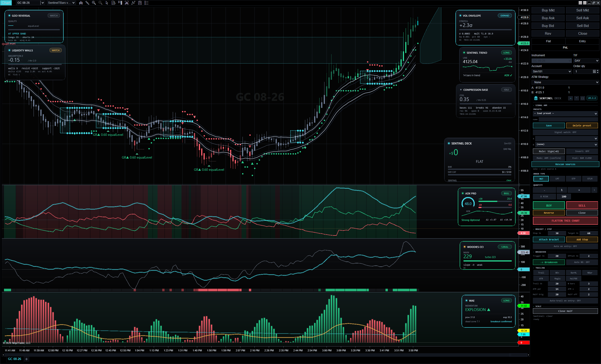This screenshot has width=601, height=364.
Task: Open the disabled Instrument dropdown in Chart Trader
Action: point(551,61)
